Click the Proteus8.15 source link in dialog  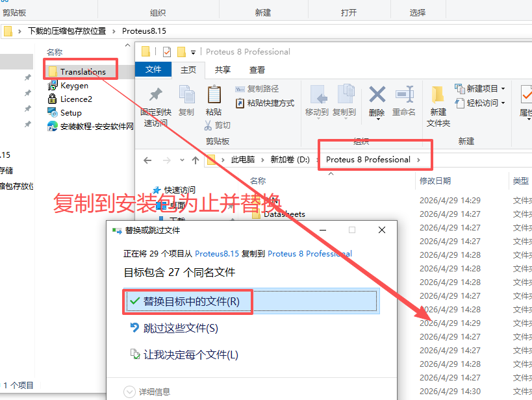pos(217,253)
